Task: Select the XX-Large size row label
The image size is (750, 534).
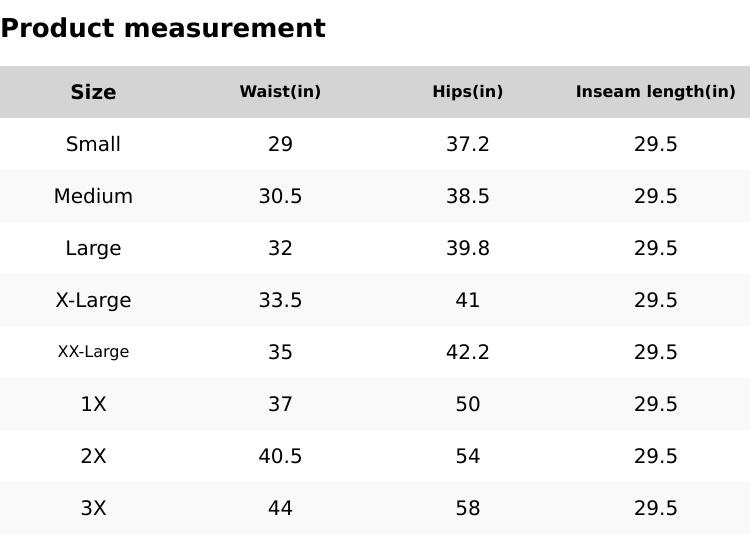Action: 93,352
